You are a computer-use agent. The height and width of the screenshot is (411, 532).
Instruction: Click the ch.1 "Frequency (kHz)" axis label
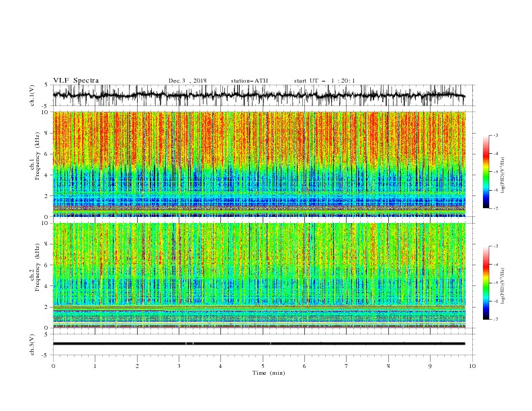tap(38, 156)
